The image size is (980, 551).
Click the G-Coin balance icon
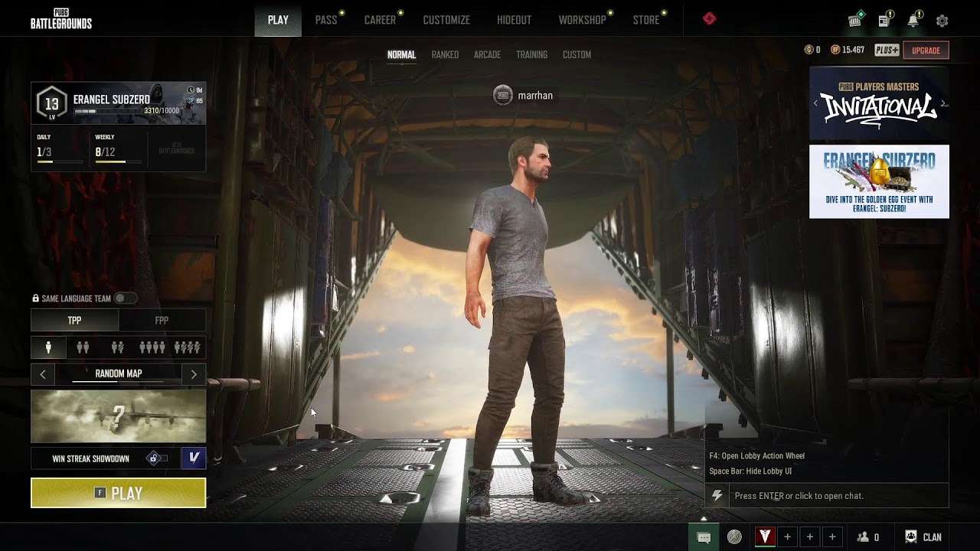click(808, 50)
